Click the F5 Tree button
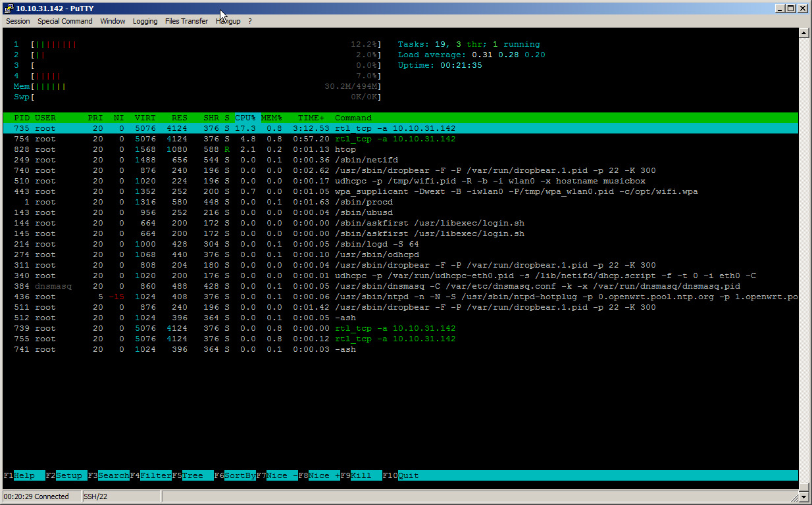This screenshot has height=505, width=812. [x=193, y=475]
